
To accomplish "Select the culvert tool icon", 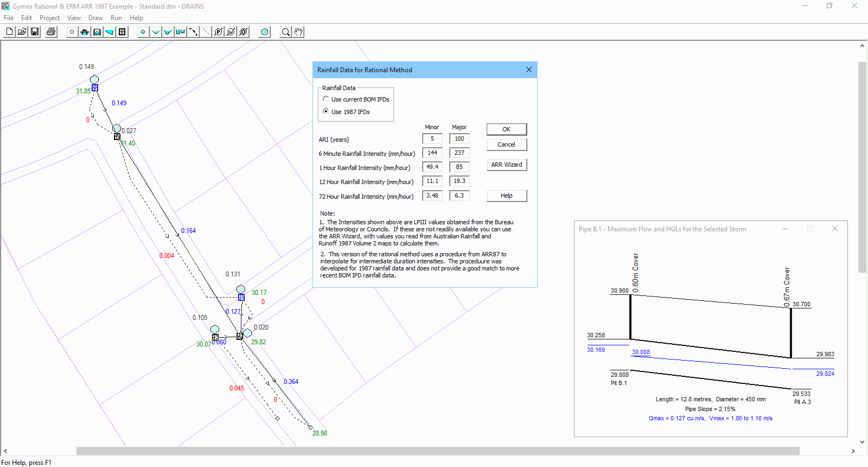I will [x=97, y=32].
